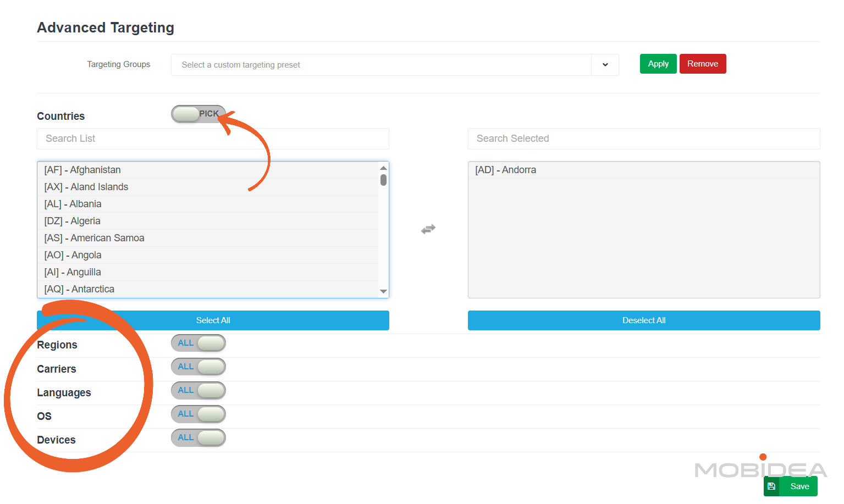Click the Deselect All button
Viewport: 844px width, 504px height.
(x=643, y=320)
